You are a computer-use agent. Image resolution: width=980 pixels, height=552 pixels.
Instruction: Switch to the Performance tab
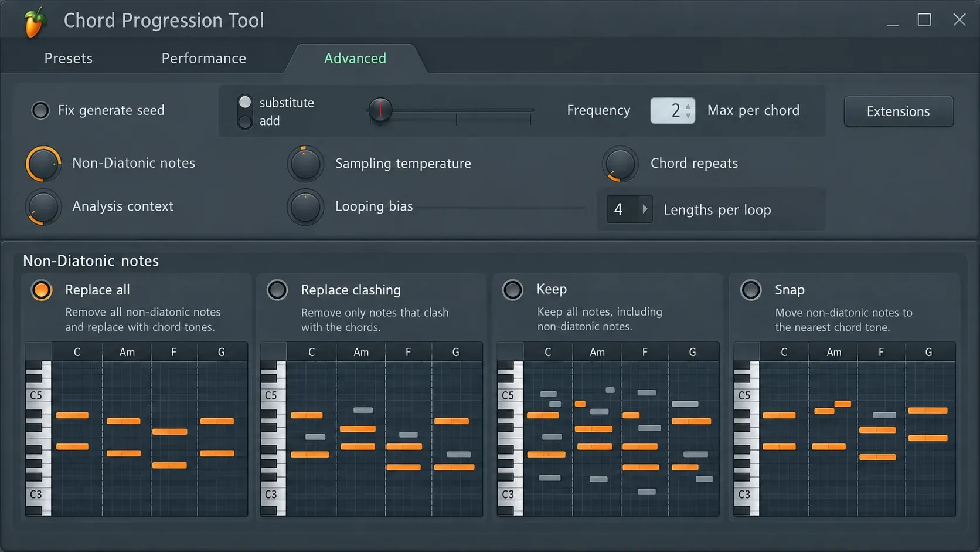(204, 58)
